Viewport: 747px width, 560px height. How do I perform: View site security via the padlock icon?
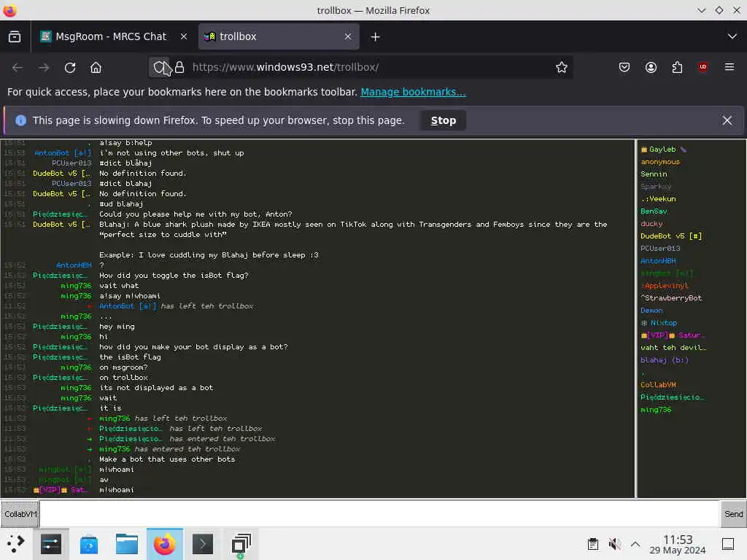[x=179, y=68]
